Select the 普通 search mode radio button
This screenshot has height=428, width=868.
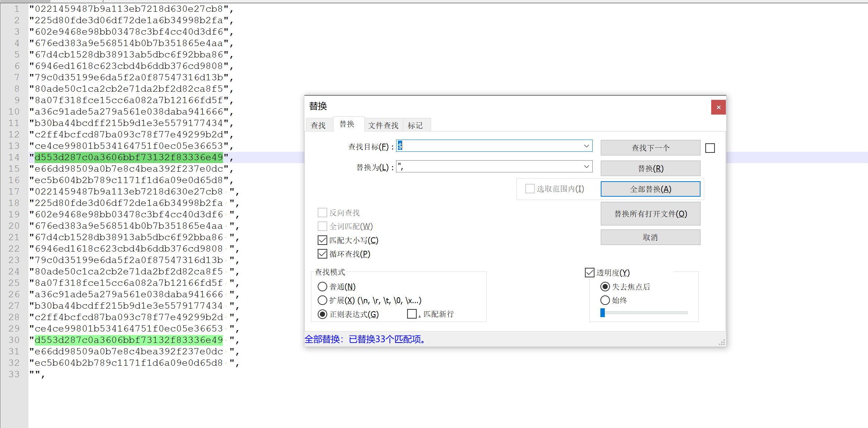[322, 286]
